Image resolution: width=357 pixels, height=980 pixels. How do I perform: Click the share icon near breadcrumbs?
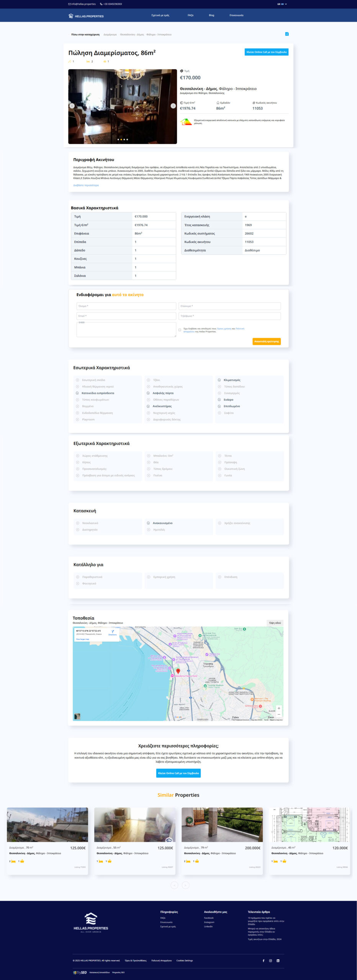coord(287,34)
